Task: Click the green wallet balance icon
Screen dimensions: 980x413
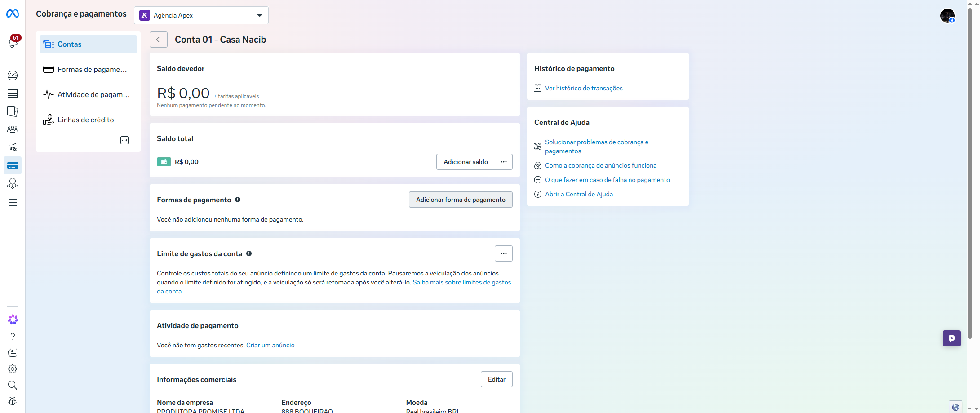Action: coord(164,162)
